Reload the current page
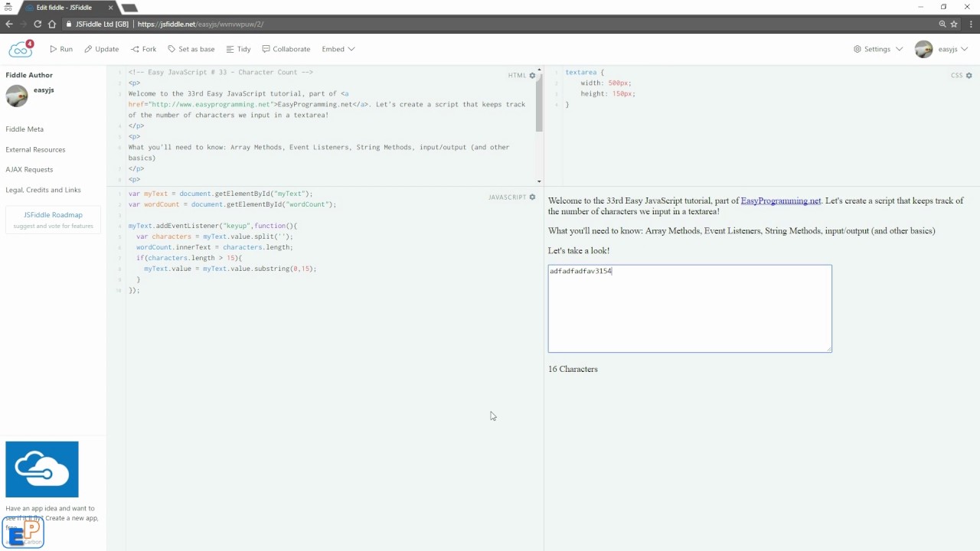The width and height of the screenshot is (980, 551). pos(38,24)
